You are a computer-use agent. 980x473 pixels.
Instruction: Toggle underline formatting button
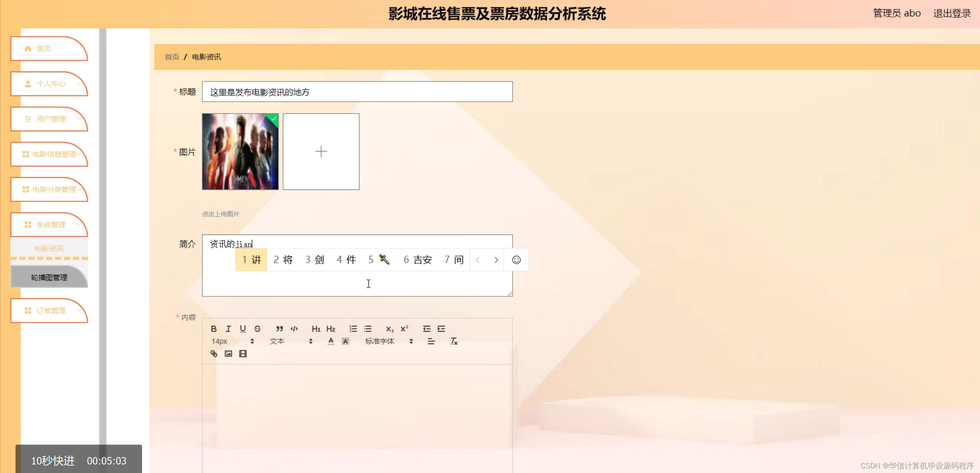[243, 329]
